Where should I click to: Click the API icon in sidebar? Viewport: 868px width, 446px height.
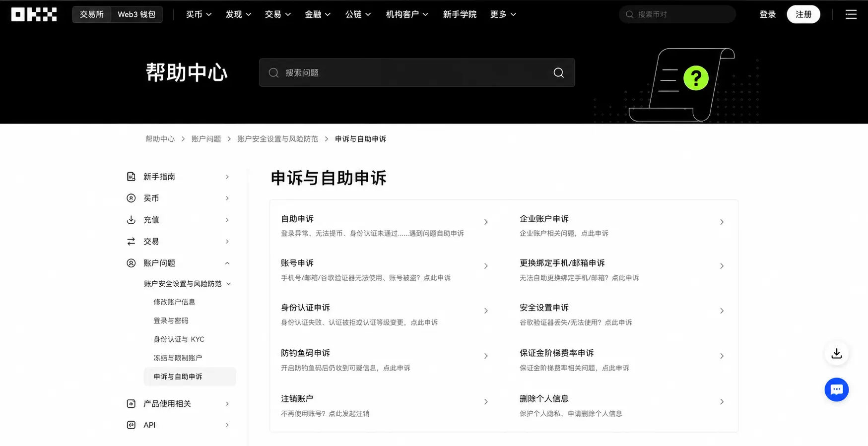[131, 425]
